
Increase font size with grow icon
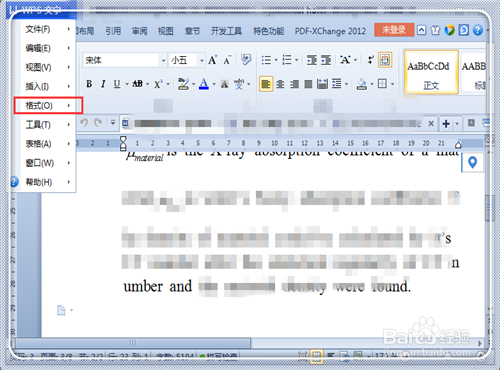click(213, 60)
